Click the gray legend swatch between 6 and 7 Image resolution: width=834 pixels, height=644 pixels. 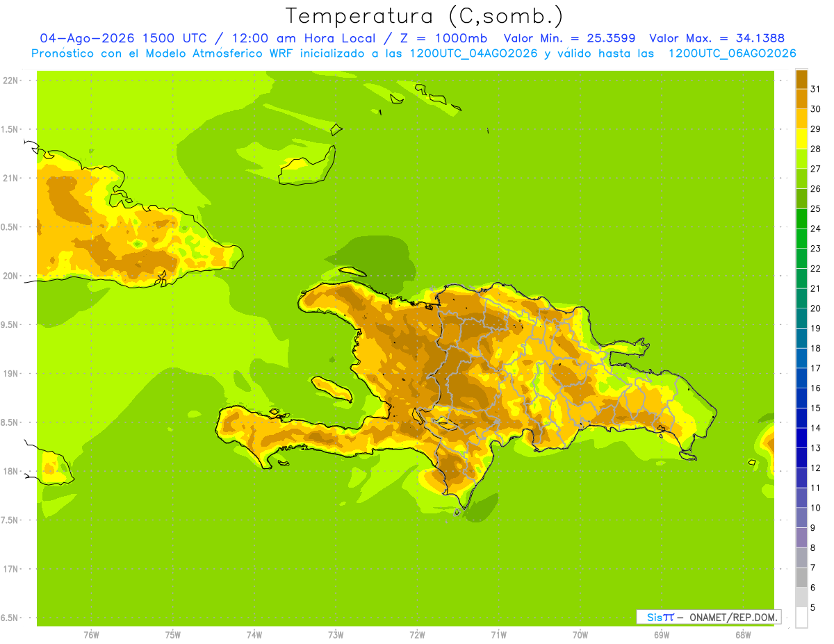801,577
